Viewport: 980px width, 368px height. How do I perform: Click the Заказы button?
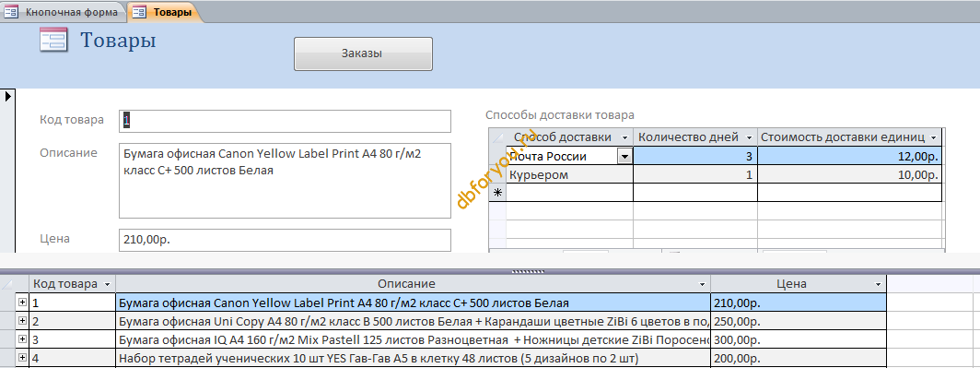[x=363, y=53]
